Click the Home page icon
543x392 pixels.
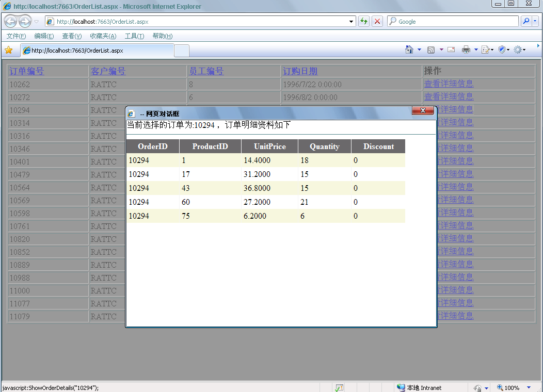click(x=409, y=50)
